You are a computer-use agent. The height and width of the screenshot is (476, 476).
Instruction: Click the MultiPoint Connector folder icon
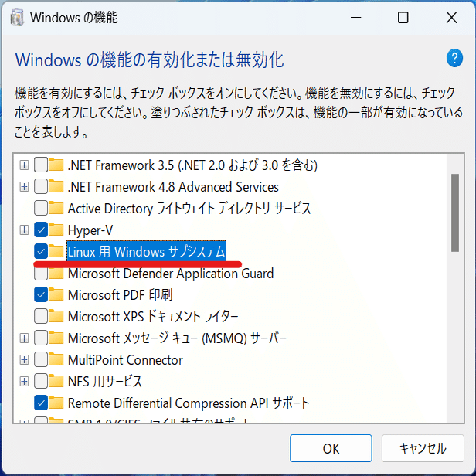tap(56, 360)
